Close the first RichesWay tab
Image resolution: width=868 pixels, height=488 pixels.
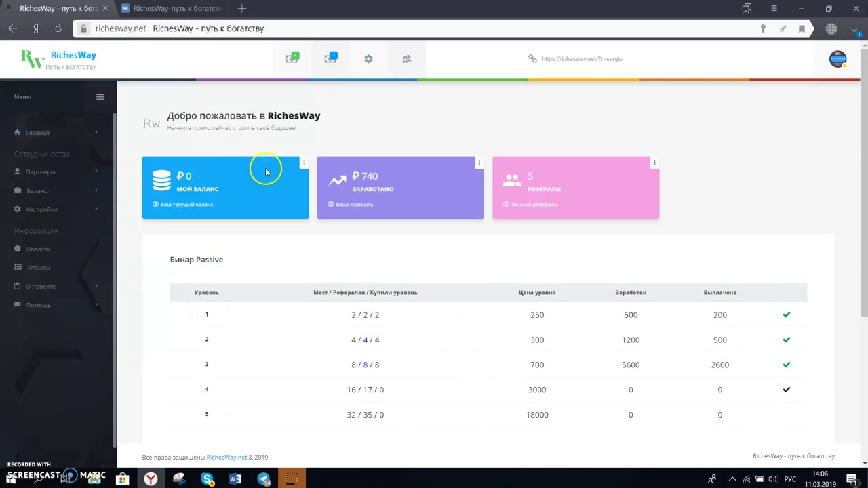pos(104,8)
